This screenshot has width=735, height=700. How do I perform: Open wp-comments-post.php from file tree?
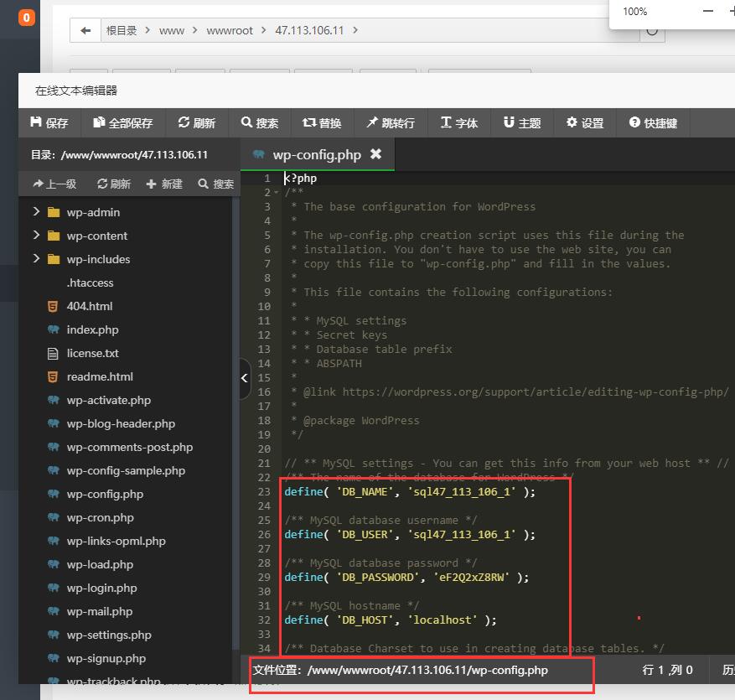[x=130, y=447]
